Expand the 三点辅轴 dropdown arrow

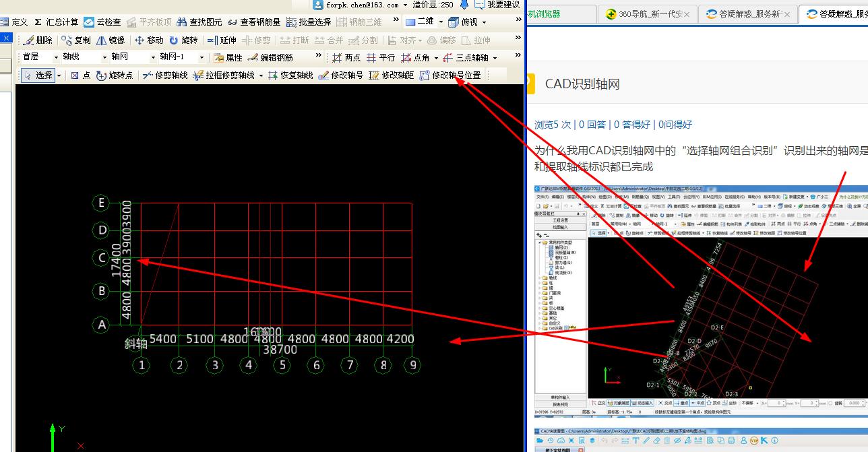(495, 59)
